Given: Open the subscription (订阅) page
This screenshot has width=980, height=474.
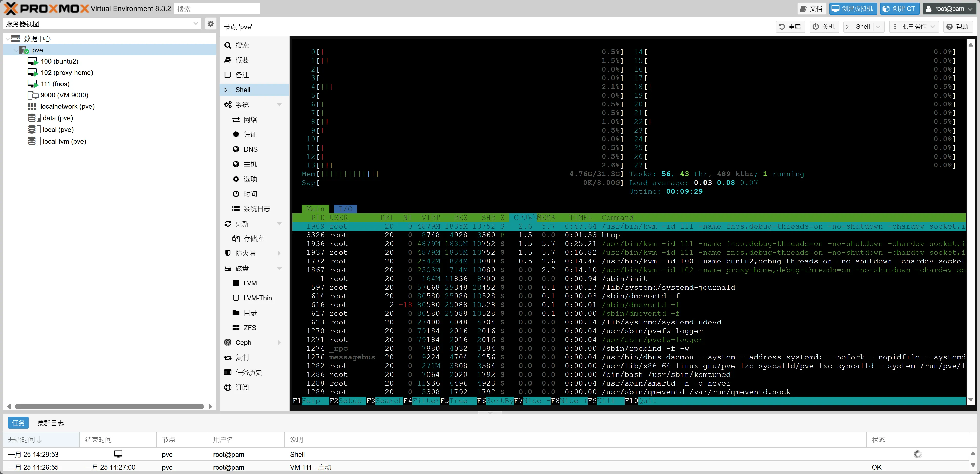Looking at the screenshot, I should click(x=242, y=387).
